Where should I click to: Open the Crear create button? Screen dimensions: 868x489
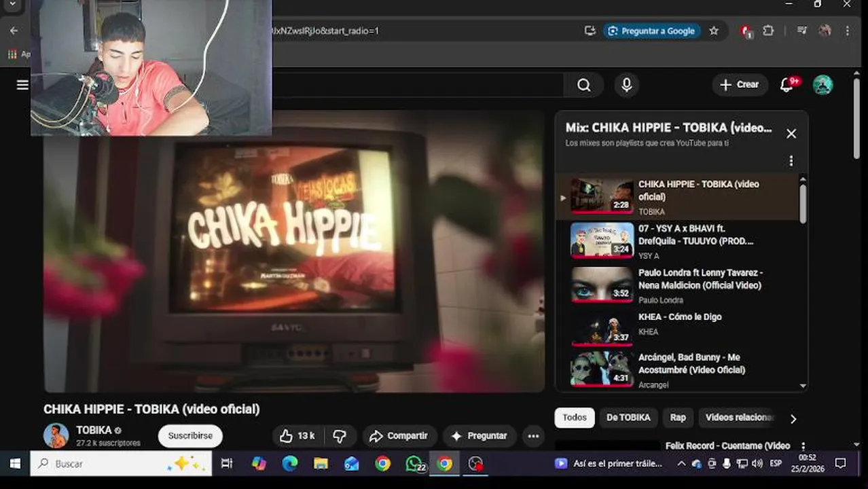click(740, 85)
